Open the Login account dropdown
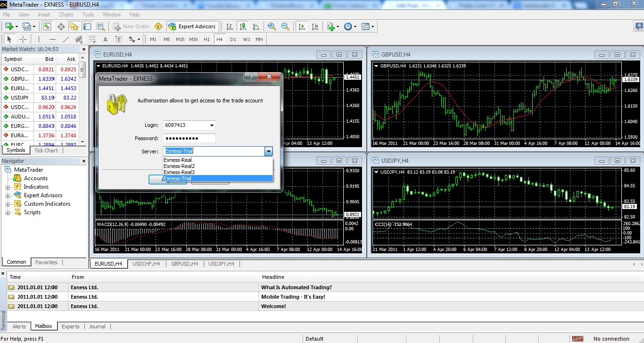 click(212, 125)
